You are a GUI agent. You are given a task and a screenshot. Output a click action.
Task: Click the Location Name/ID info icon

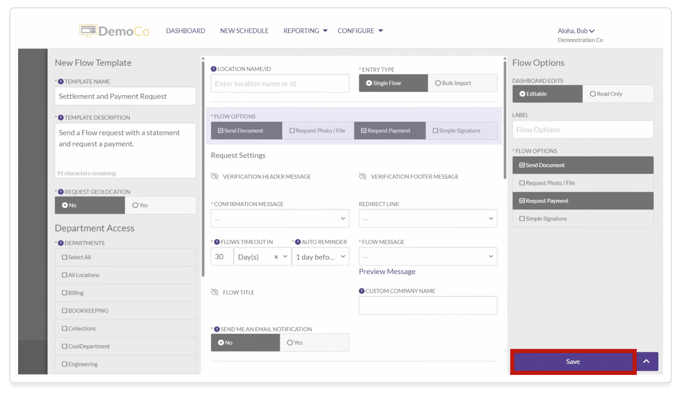point(214,69)
